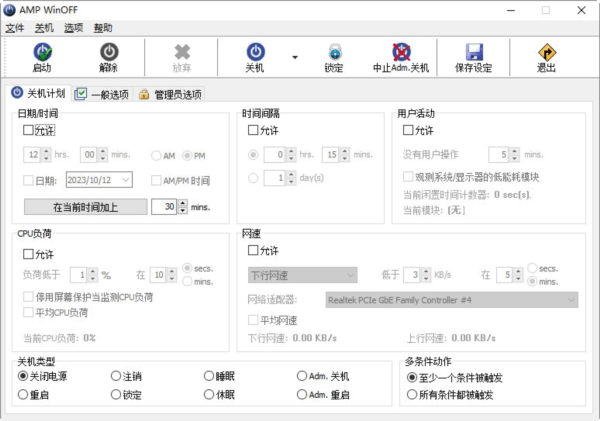
Task: Select the 重启 shutdown type radio button
Action: click(x=23, y=395)
